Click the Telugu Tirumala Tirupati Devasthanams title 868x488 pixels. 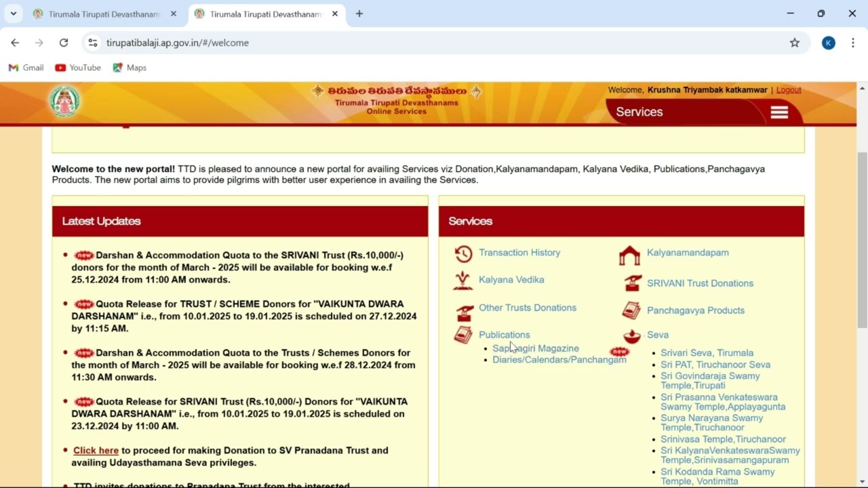coord(397,91)
